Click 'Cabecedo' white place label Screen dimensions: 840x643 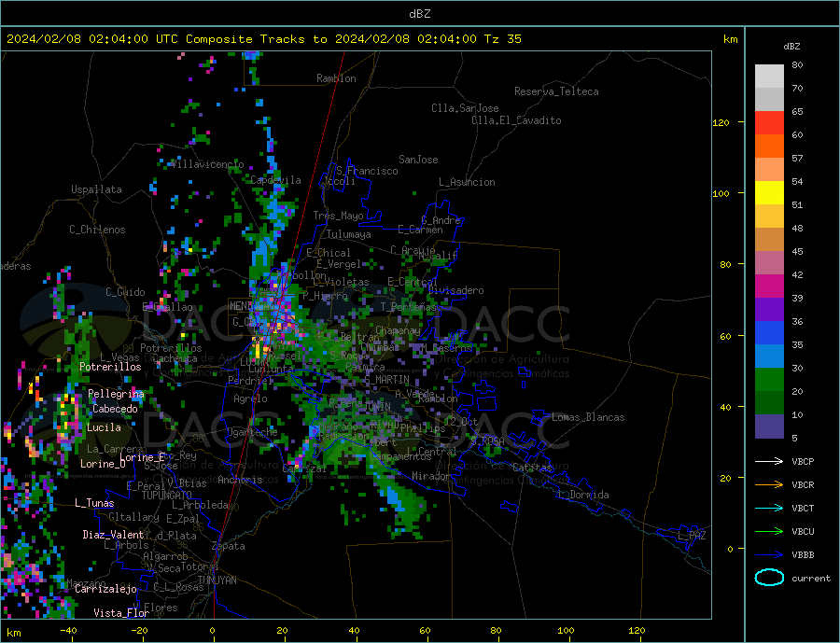pyautogui.click(x=115, y=409)
